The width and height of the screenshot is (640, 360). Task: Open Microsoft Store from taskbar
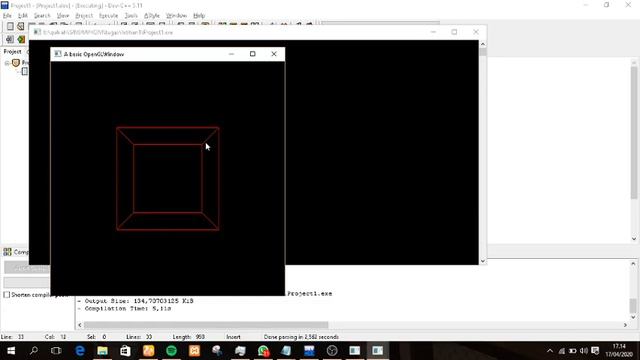pyautogui.click(x=125, y=351)
